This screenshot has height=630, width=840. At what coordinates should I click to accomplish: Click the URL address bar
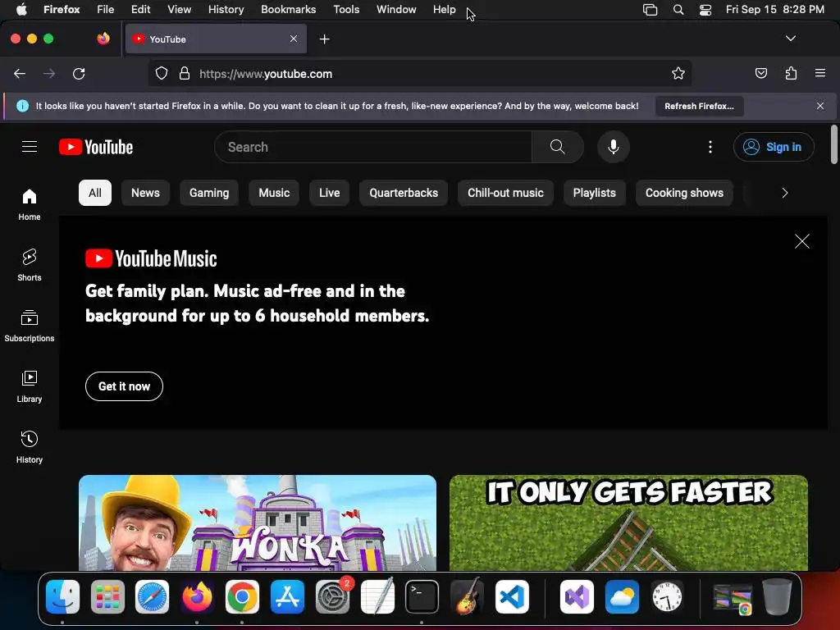[x=420, y=73]
